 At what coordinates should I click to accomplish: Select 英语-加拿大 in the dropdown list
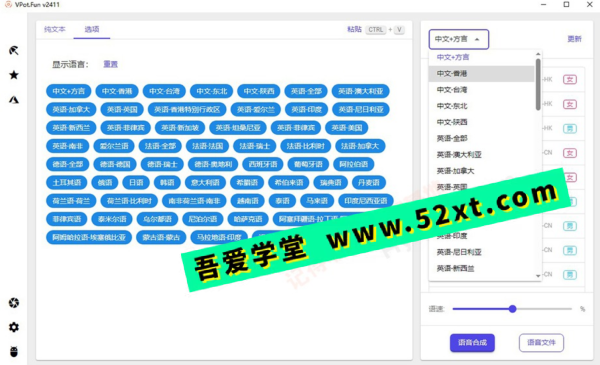point(481,171)
